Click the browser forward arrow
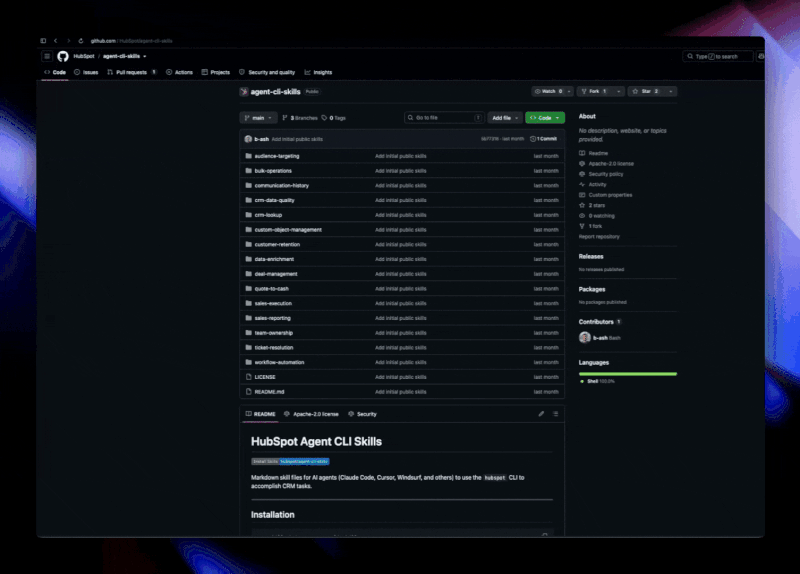 coord(68,41)
